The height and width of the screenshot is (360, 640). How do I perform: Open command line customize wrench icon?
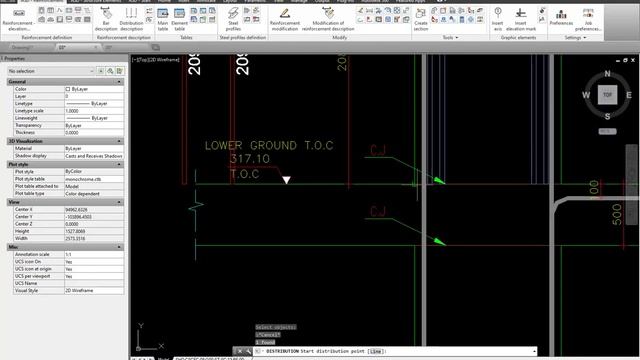point(248,351)
